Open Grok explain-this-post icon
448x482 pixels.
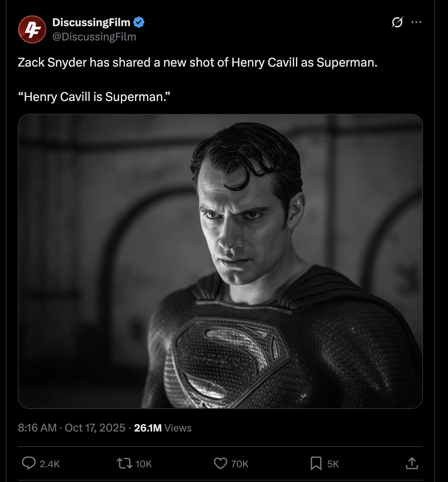[397, 22]
